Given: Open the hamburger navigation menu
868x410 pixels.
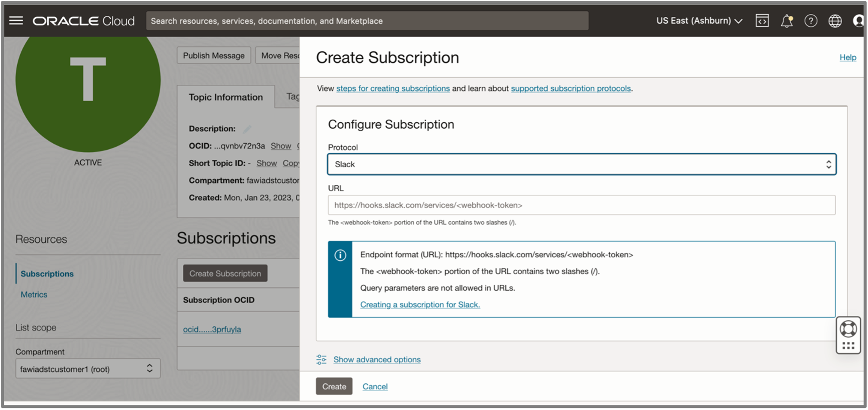Looking at the screenshot, I should (16, 20).
